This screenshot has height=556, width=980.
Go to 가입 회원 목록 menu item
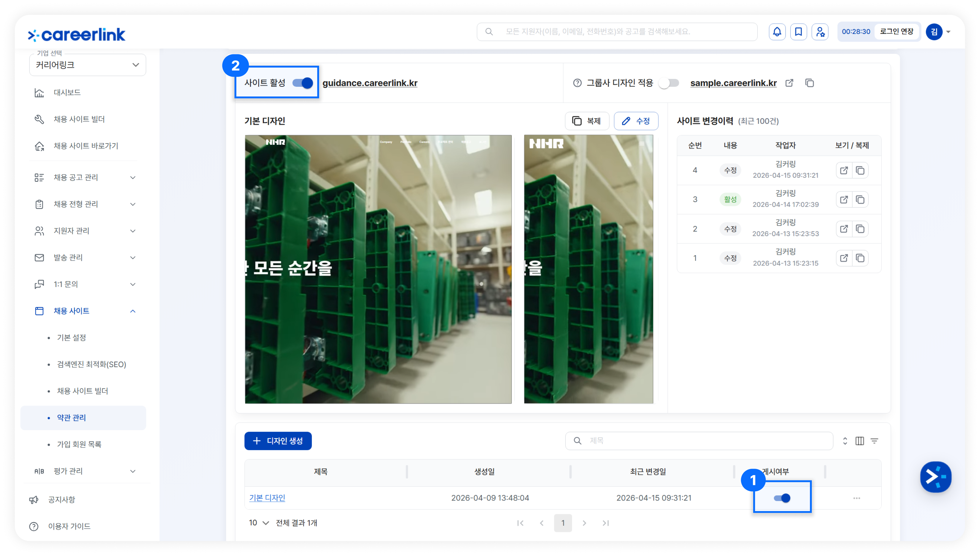click(79, 445)
